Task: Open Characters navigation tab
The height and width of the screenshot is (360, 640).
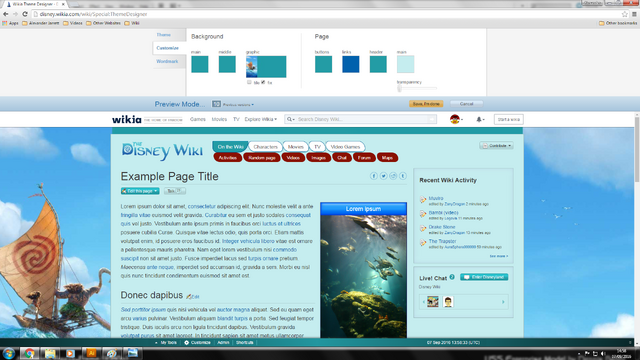Action: coord(265,147)
